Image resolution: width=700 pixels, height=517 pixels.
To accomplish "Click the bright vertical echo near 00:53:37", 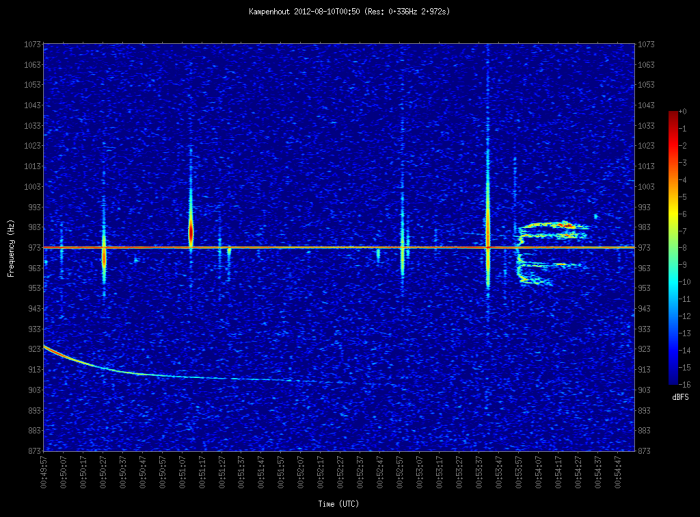I will click(488, 223).
